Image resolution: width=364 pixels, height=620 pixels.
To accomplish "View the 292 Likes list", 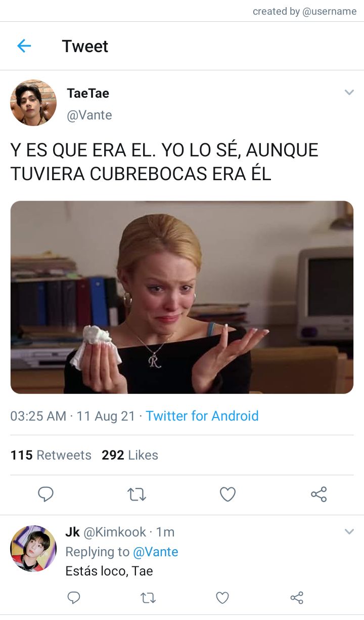I will pos(130,455).
